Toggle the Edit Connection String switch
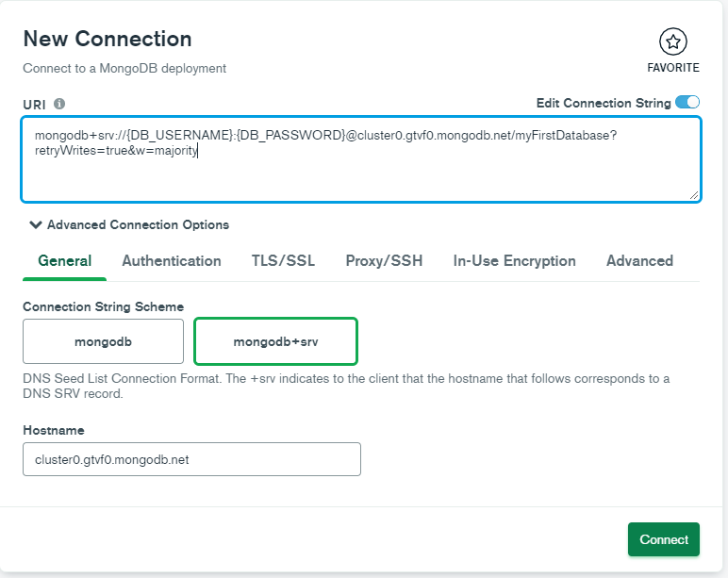The height and width of the screenshot is (578, 728). 687,102
